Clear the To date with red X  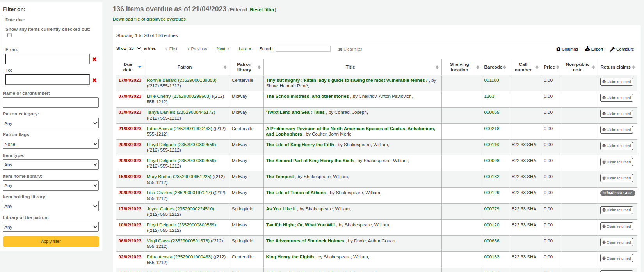coord(94,80)
